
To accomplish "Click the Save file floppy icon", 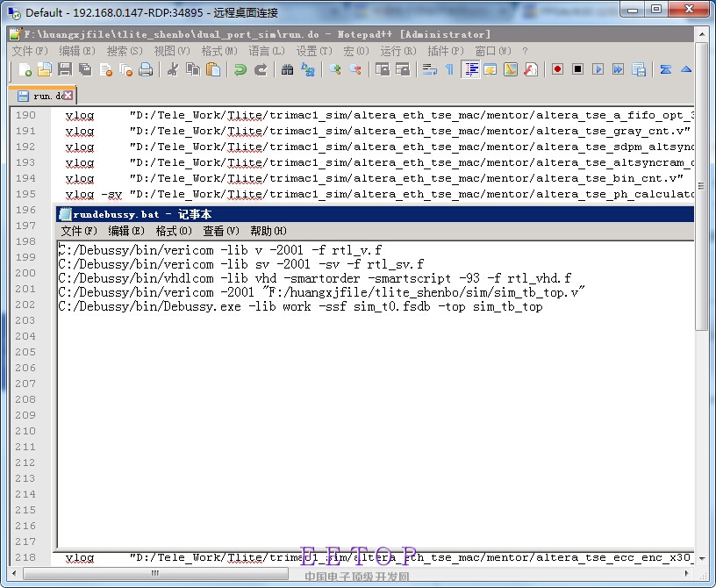I will point(65,69).
